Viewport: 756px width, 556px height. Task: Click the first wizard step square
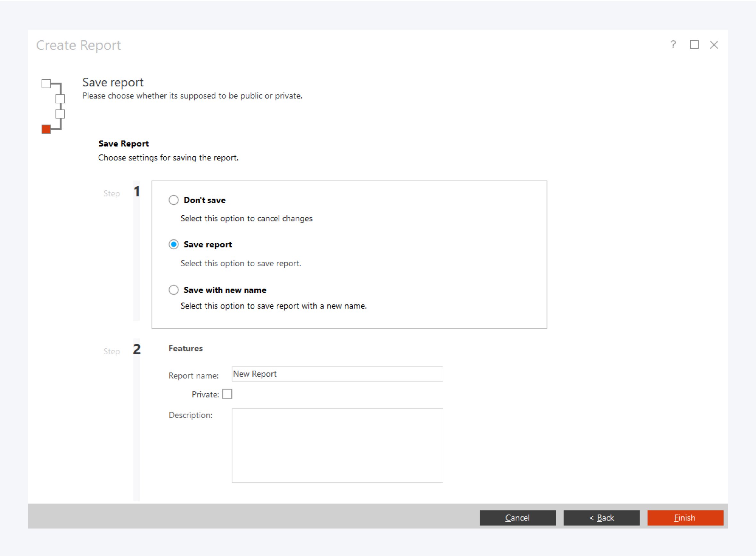pos(46,84)
